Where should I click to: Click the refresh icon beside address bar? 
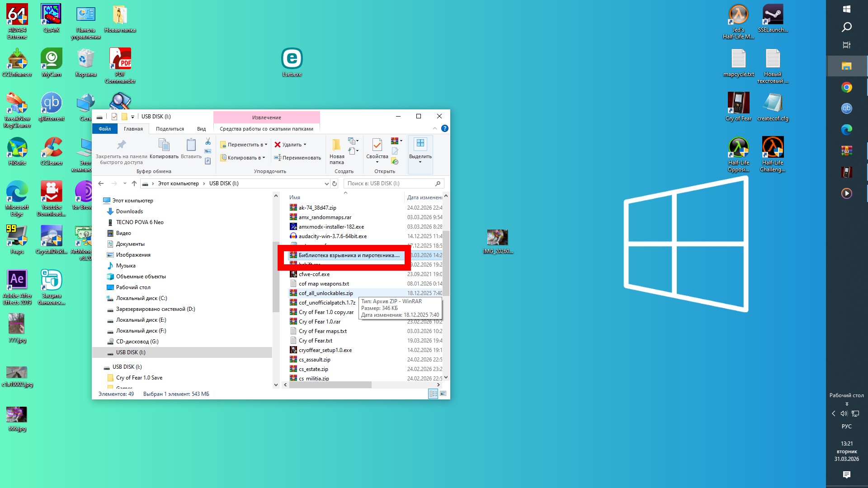pos(335,183)
